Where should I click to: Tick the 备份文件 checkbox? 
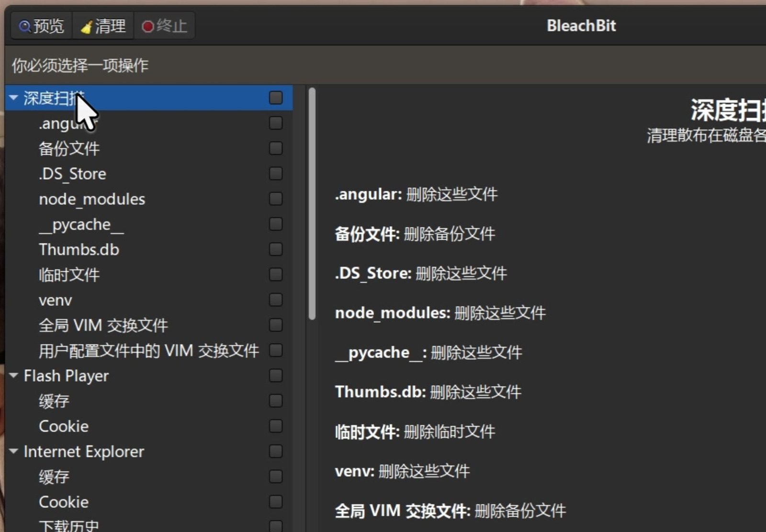(276, 148)
